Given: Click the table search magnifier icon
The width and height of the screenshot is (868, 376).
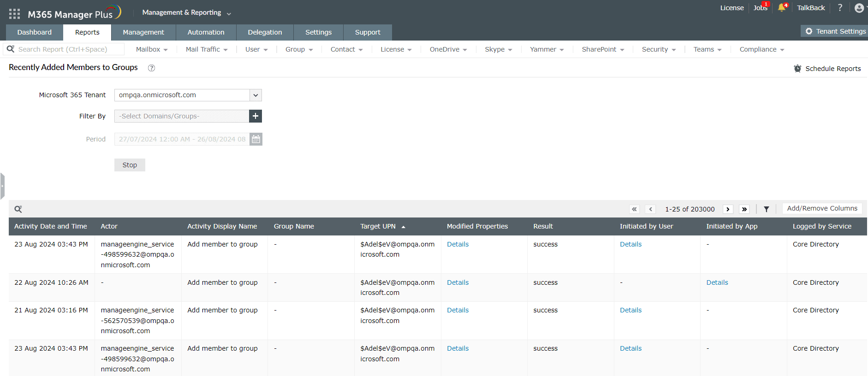Looking at the screenshot, I should tap(18, 209).
